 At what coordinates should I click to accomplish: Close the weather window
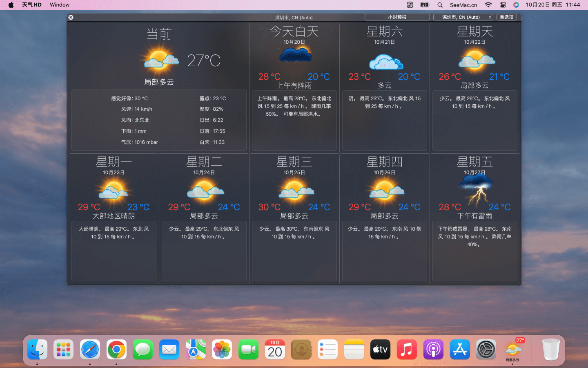pyautogui.click(x=71, y=17)
